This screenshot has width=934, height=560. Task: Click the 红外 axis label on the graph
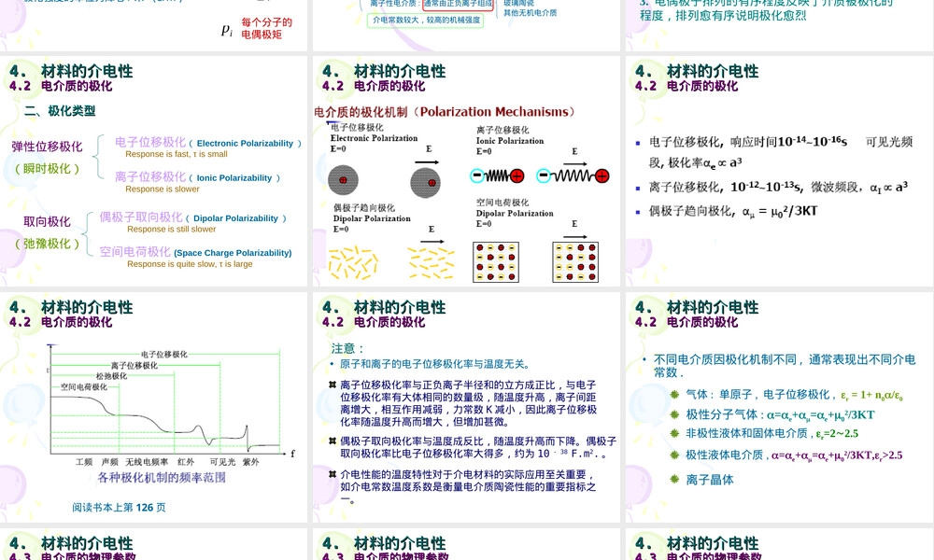point(186,462)
